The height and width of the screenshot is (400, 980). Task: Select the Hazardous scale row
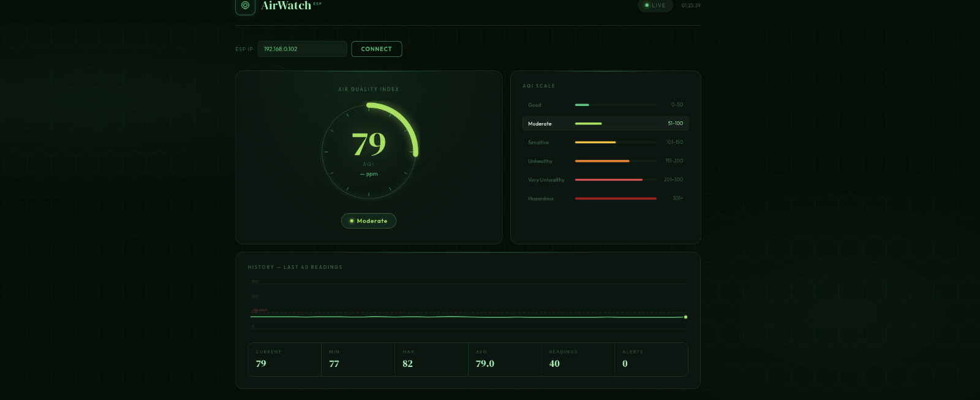click(606, 198)
